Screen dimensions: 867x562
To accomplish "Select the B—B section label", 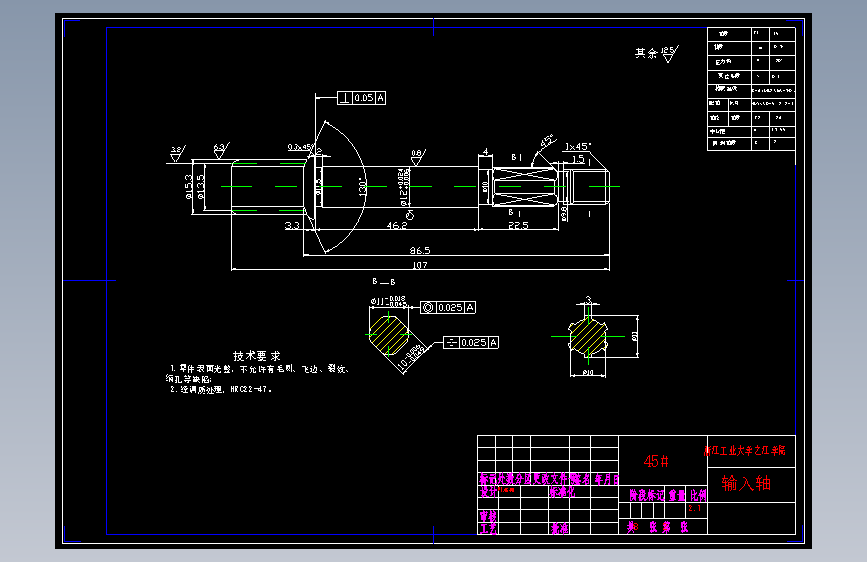I will [x=383, y=282].
